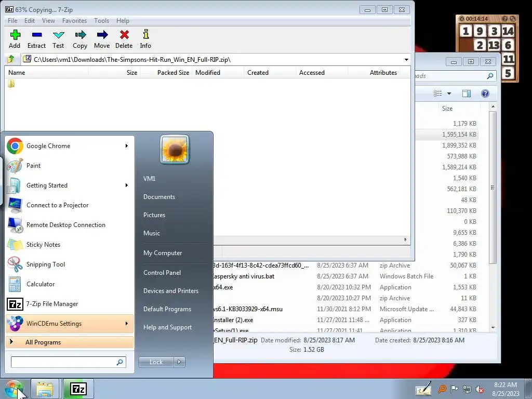The width and height of the screenshot is (532, 399).
Task: Launch 7-Zip File Manager from Start menu
Action: 70,303
